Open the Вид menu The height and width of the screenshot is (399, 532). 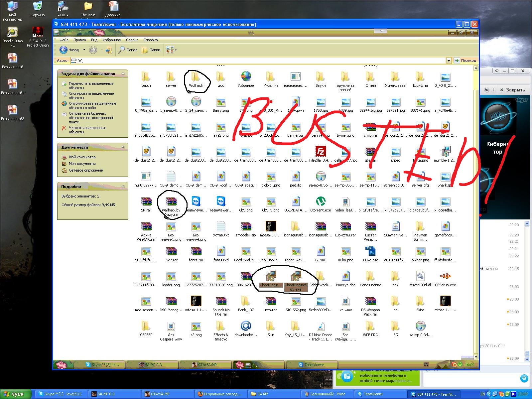click(x=94, y=40)
